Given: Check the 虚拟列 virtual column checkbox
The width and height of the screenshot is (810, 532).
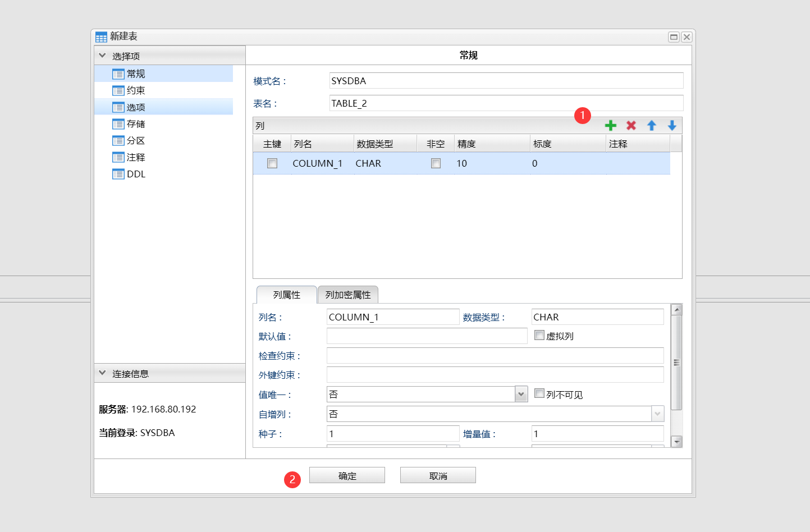Looking at the screenshot, I should (539, 334).
